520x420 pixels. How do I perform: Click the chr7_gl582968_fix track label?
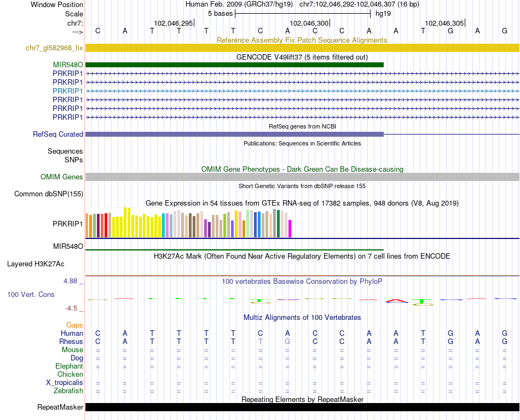click(54, 48)
